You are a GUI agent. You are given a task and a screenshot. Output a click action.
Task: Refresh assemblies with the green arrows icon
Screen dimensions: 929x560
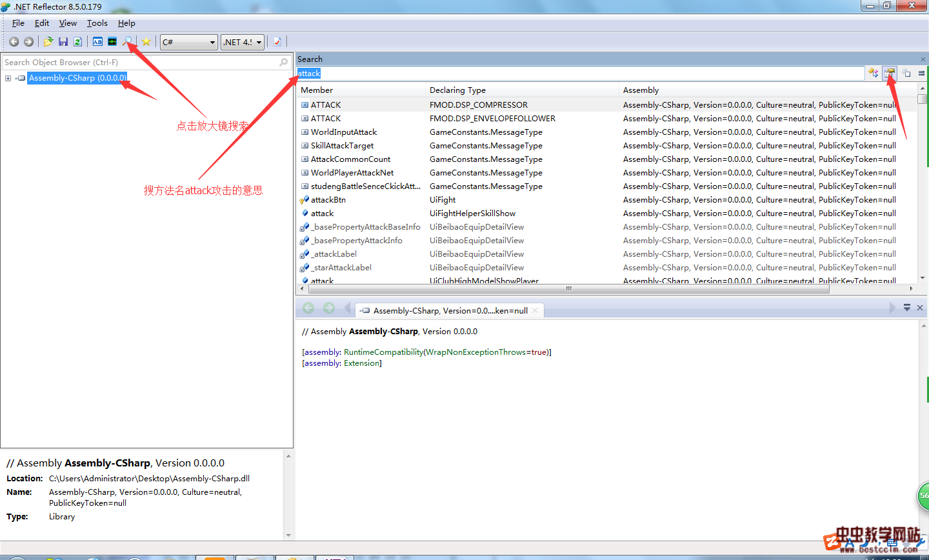point(77,42)
